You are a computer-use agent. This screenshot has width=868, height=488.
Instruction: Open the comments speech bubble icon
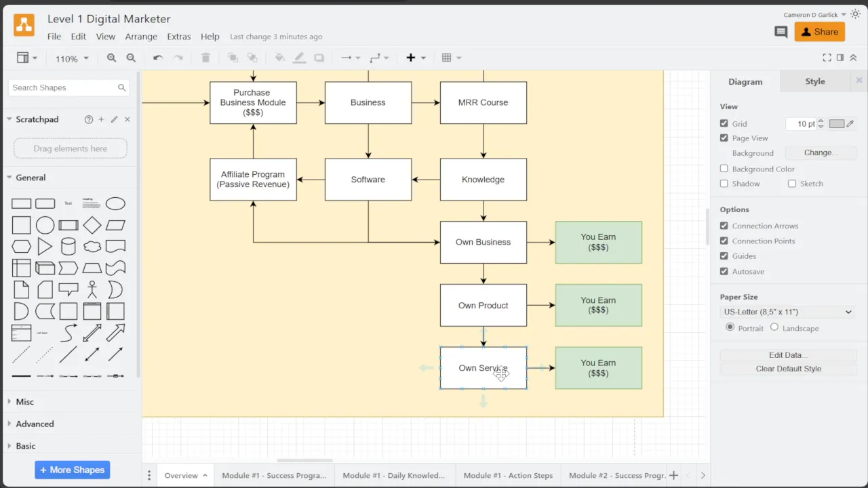[x=781, y=32]
